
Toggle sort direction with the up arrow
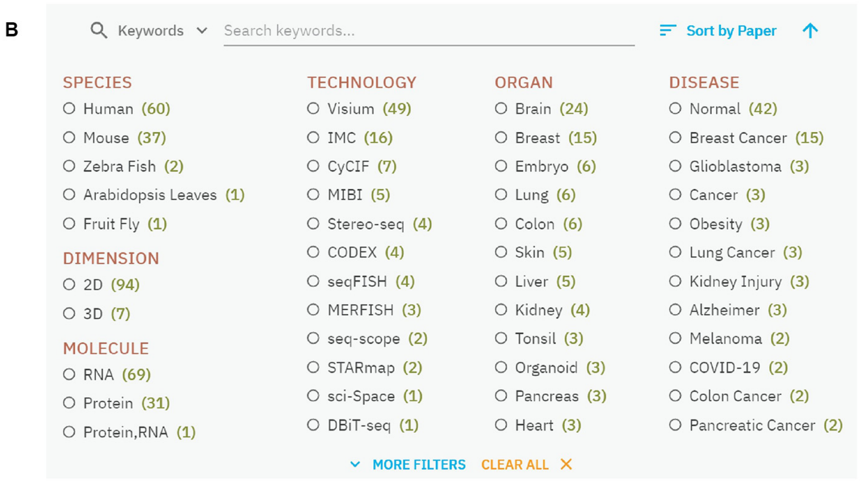click(810, 31)
